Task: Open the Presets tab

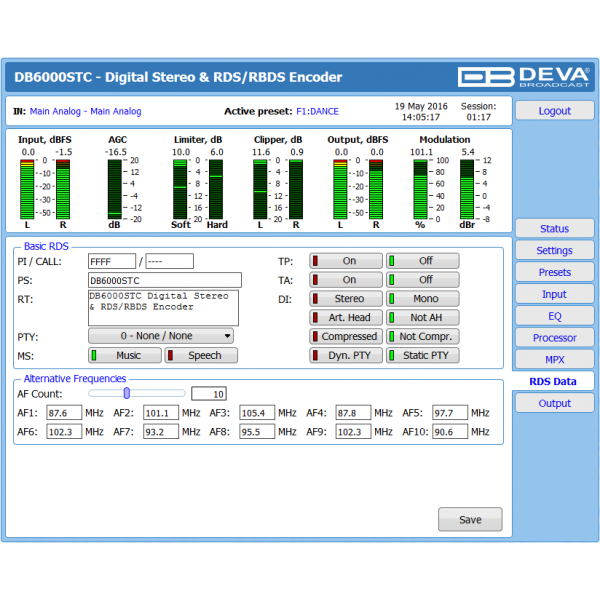Action: pyautogui.click(x=554, y=272)
